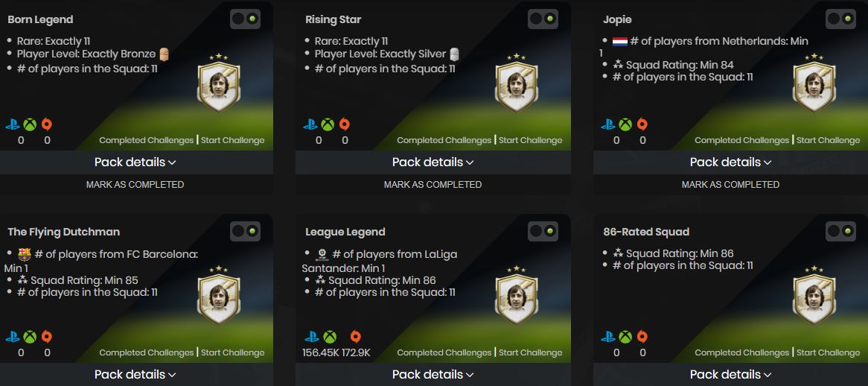The image size is (868, 386).
Task: Toggle the switch on League Legend card
Action: [x=543, y=231]
